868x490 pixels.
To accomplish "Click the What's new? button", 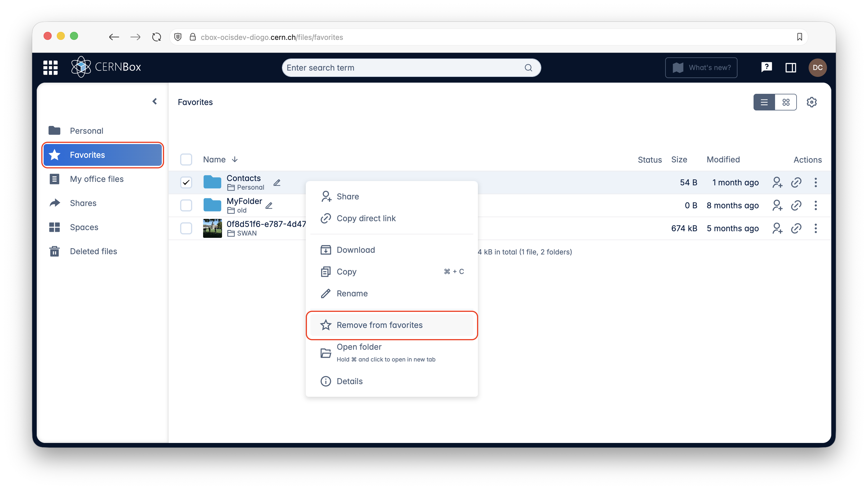I will 701,67.
